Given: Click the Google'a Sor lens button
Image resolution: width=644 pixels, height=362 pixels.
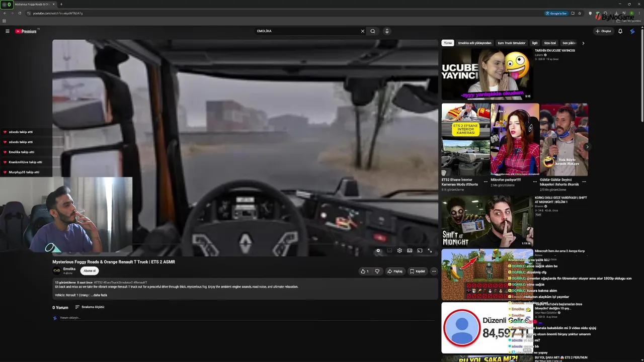Looking at the screenshot, I should [556, 13].
